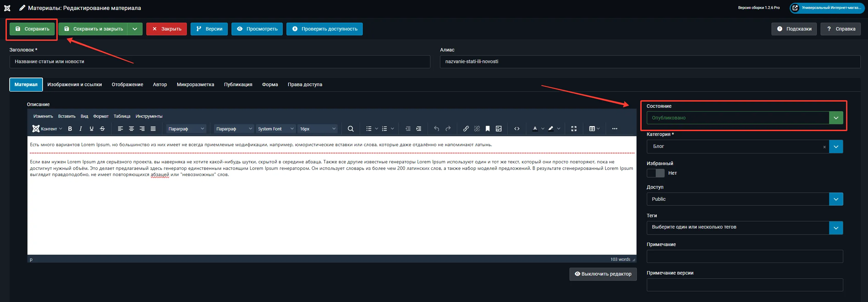Viewport: 868px width, 302px height.
Task: Click the find and replace magnifier
Action: [350, 129]
